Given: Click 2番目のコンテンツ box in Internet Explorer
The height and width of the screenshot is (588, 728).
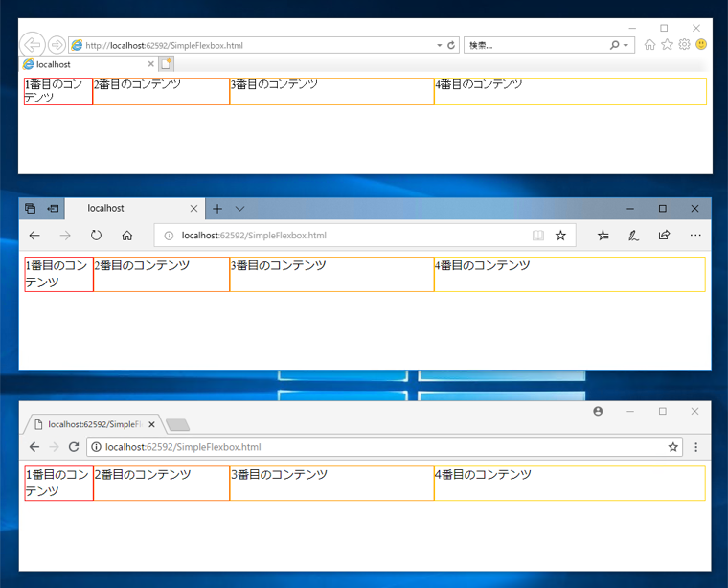Looking at the screenshot, I should 161,91.
